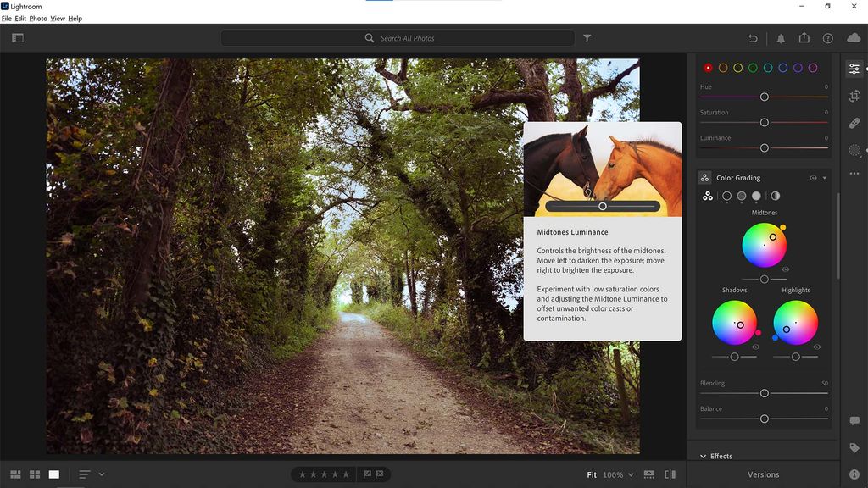Screen dimensions: 868x488
Task: Click the notifications bell
Action: 780,38
